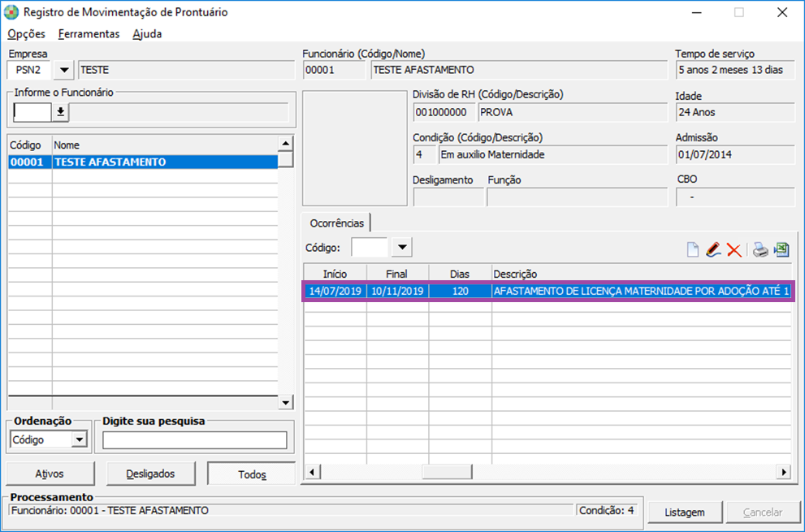Click the Idade value 24 Anos

coord(735,112)
